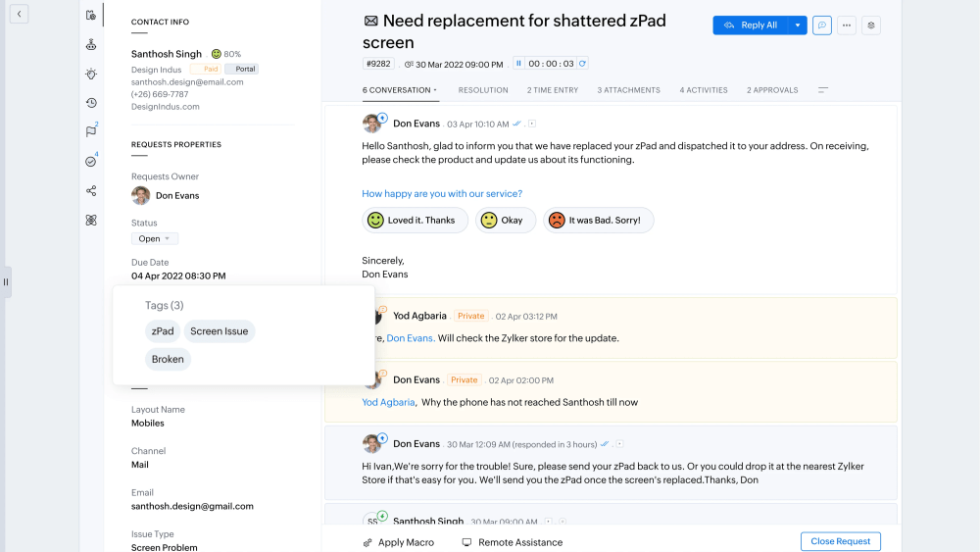
Task: Click the Screen Issue tag
Action: [x=220, y=331]
